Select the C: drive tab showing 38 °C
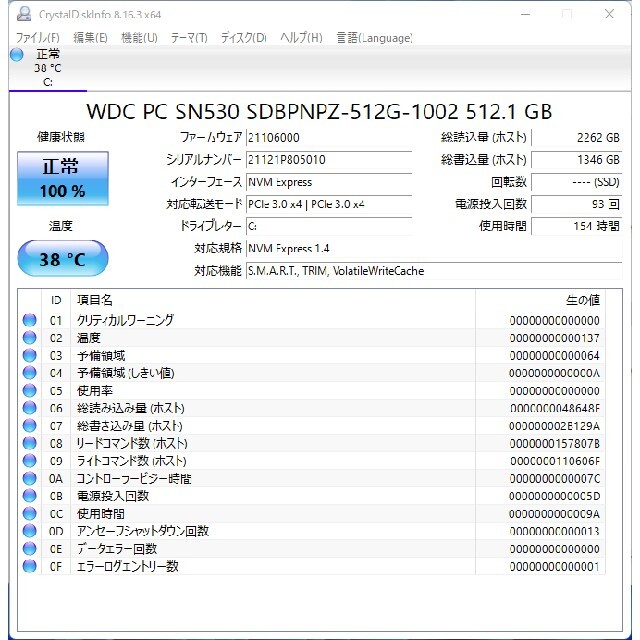640x640 pixels. [48, 68]
